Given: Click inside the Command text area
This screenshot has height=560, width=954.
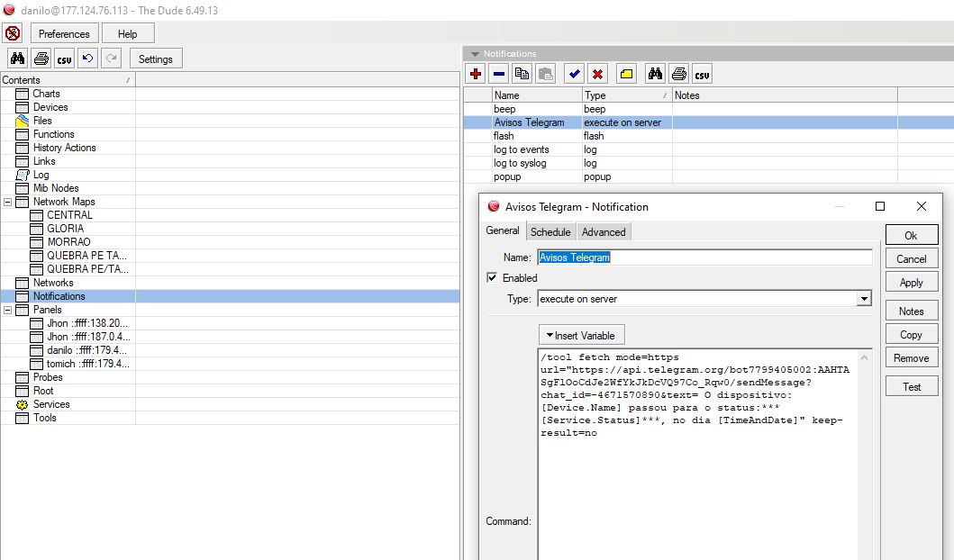Looking at the screenshot, I should tap(697, 454).
